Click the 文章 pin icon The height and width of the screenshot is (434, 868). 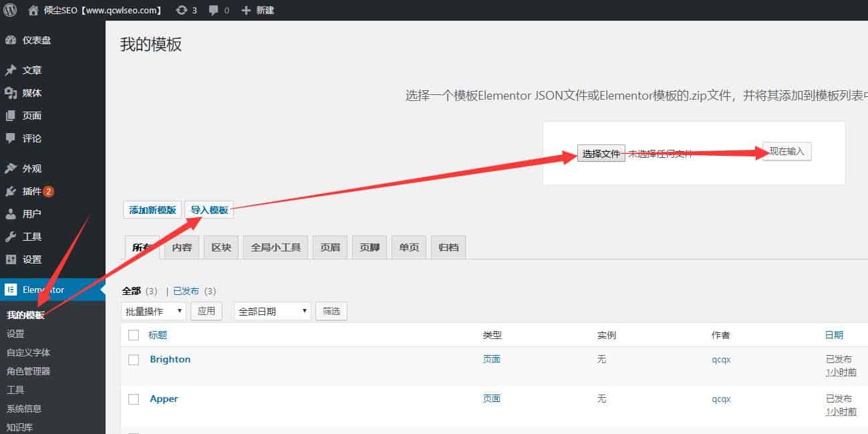coord(11,70)
